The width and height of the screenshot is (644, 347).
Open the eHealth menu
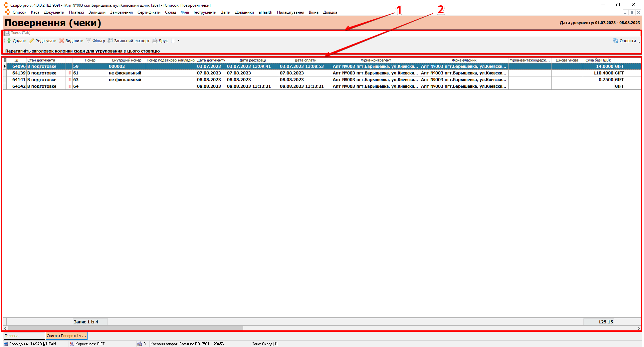[265, 12]
